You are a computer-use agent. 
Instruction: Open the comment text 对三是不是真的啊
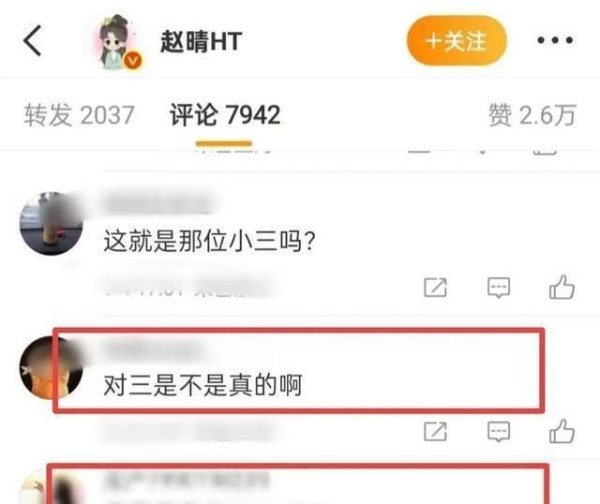pyautogui.click(x=203, y=385)
